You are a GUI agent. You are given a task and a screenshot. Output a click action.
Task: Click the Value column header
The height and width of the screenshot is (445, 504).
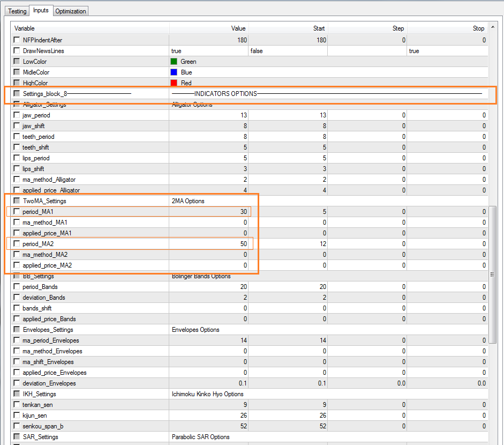click(x=208, y=28)
